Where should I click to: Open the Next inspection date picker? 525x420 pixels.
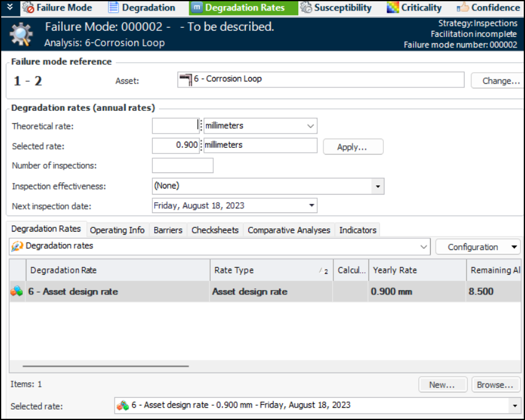point(312,206)
